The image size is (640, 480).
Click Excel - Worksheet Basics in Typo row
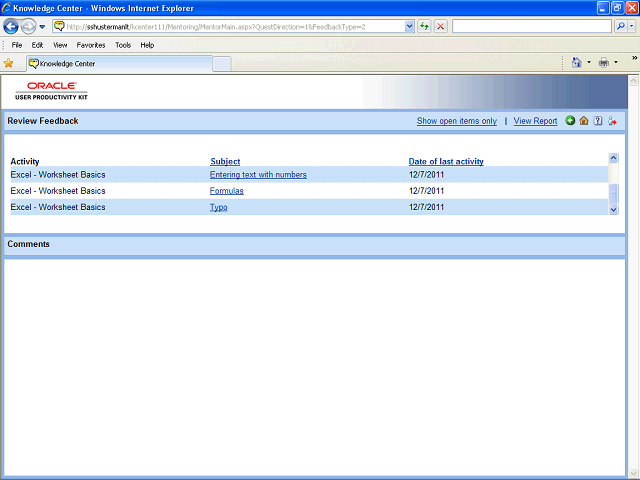(58, 207)
